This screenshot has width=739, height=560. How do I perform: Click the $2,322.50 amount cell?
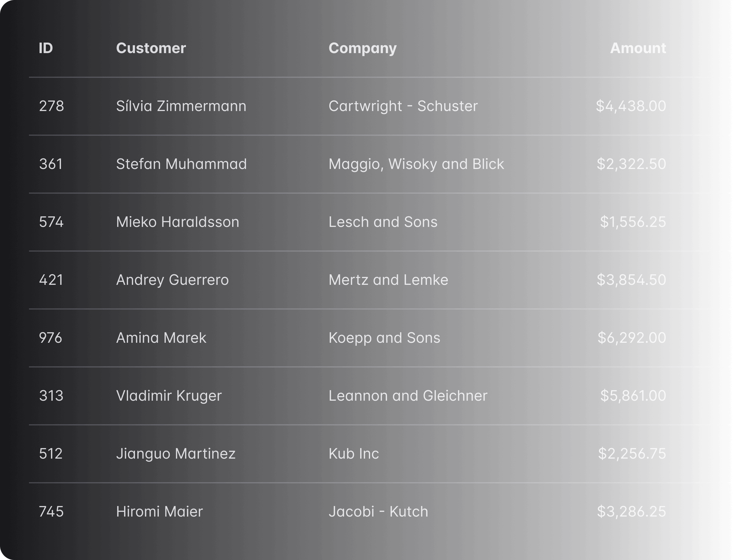(631, 164)
